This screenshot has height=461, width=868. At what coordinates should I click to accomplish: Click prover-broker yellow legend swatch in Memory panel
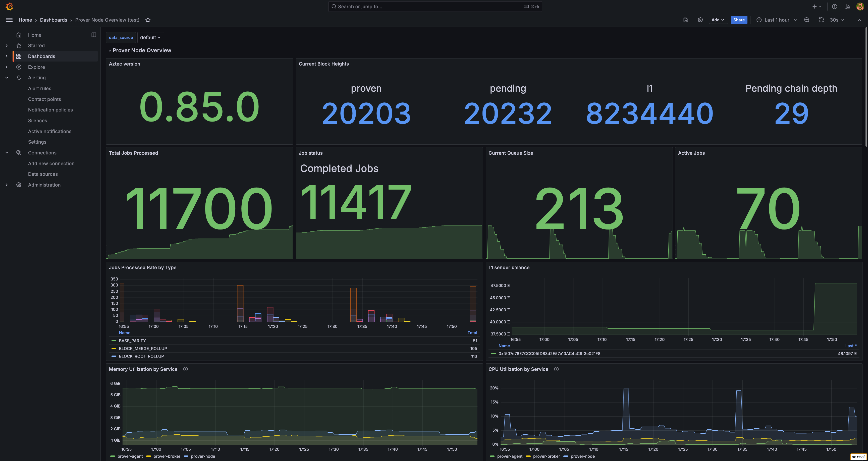pyautogui.click(x=149, y=456)
